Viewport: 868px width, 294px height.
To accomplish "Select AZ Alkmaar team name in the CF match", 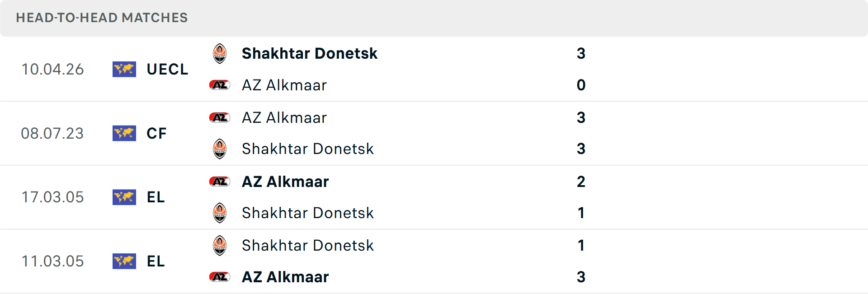I will click(x=283, y=117).
